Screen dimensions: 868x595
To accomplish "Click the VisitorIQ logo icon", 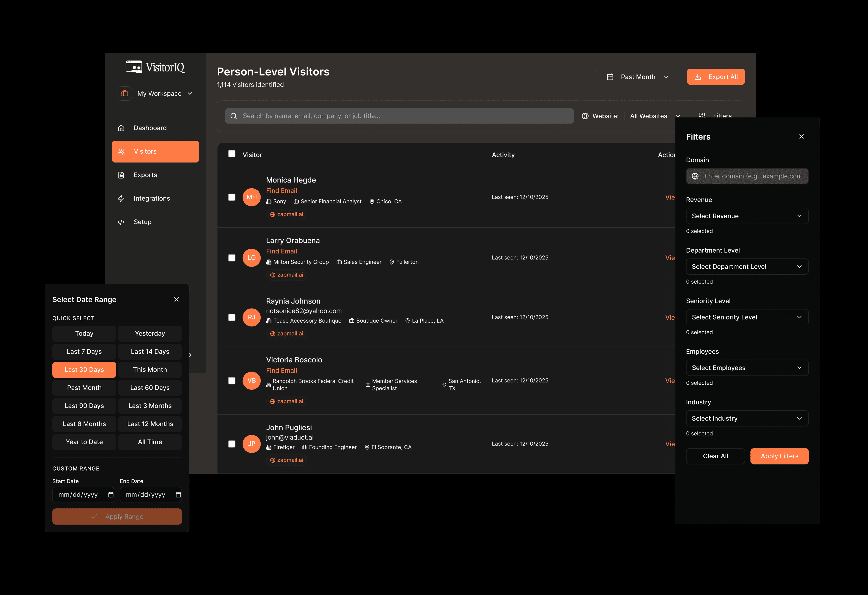I will coord(134,67).
